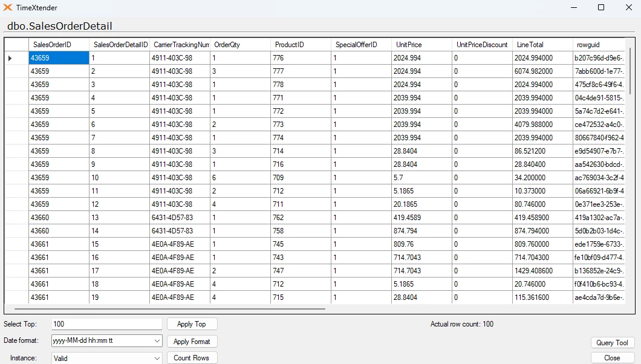Select UnitPrice cell 874.794
Image resolution: width=641 pixels, height=364 pixels.
422,231
